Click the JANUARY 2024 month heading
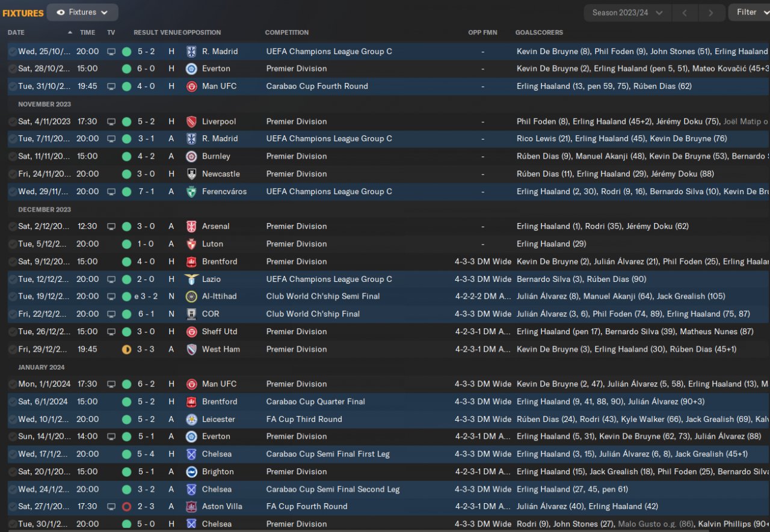 (x=42, y=367)
